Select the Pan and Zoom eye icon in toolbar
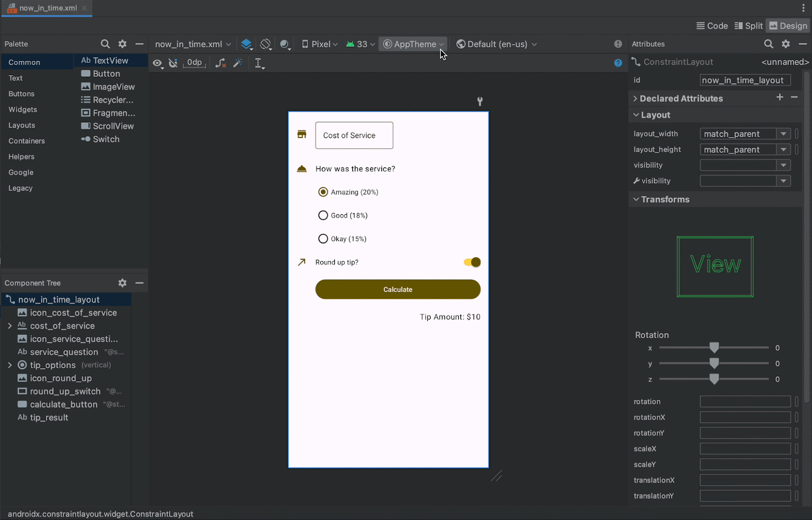Viewport: 812px width, 520px height. (158, 63)
